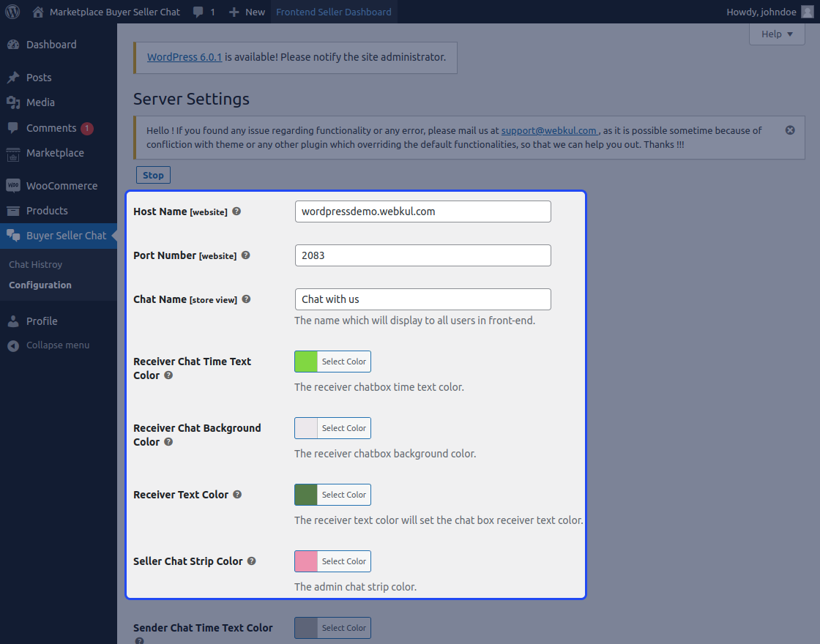Click the + New icon in the admin bar
Viewport: 820px width, 644px height.
click(233, 11)
